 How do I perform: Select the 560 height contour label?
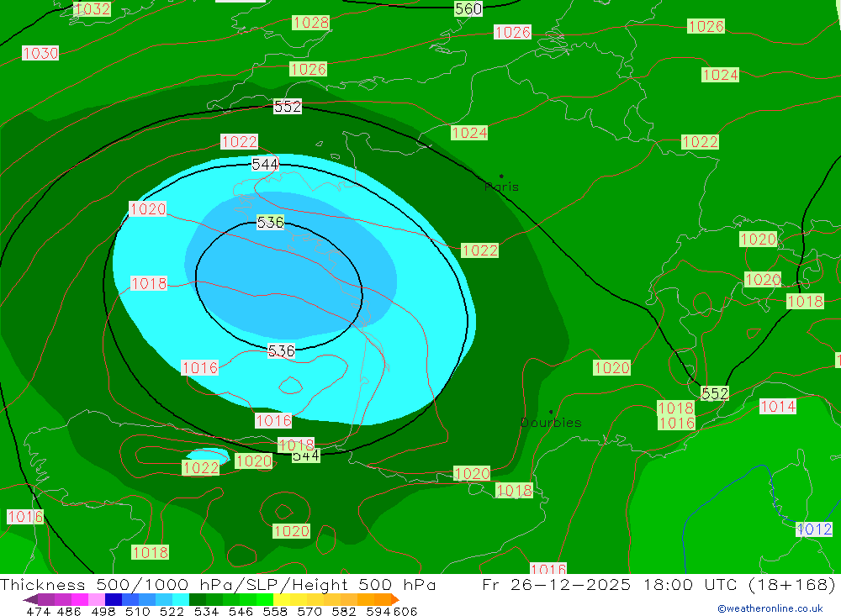click(468, 9)
